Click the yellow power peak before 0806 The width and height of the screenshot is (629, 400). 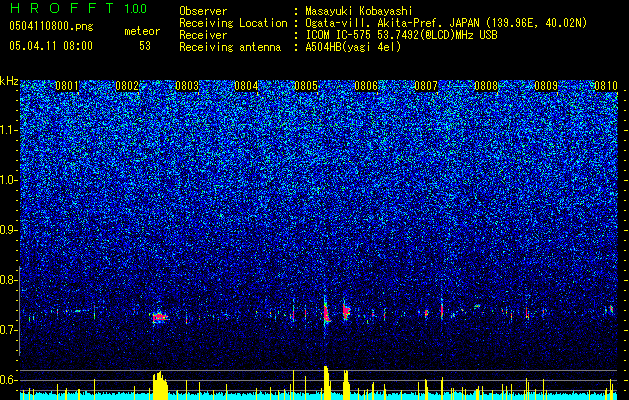[346, 385]
